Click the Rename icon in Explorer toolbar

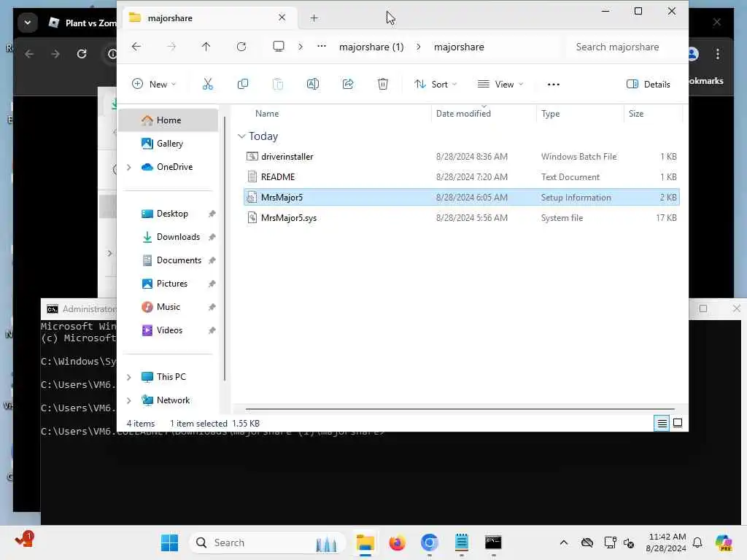[312, 85]
